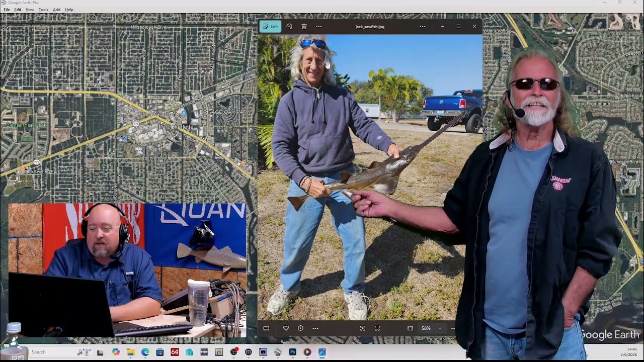Open the yellow square icon app in taskbar
Image resolution: width=644 pixels, height=362 pixels.
(219, 352)
